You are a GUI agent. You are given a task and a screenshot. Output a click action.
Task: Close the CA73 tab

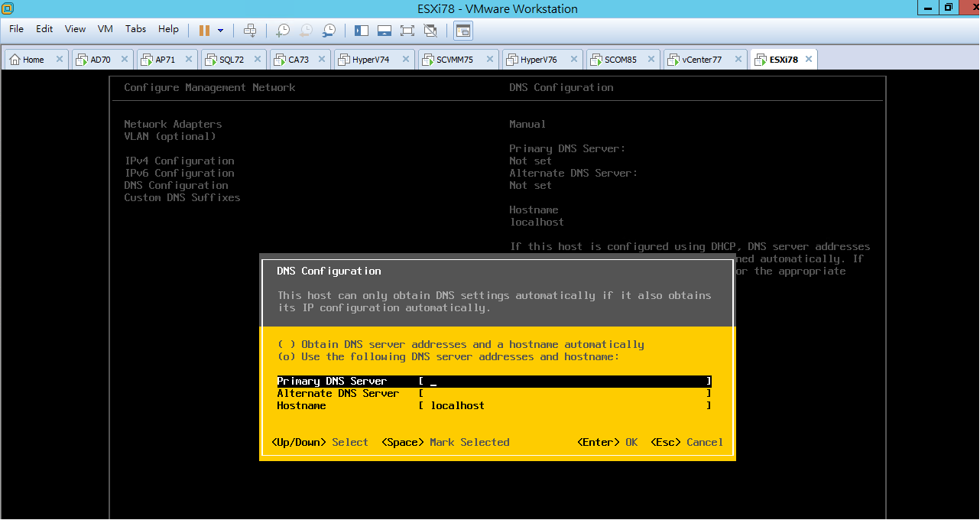click(322, 60)
